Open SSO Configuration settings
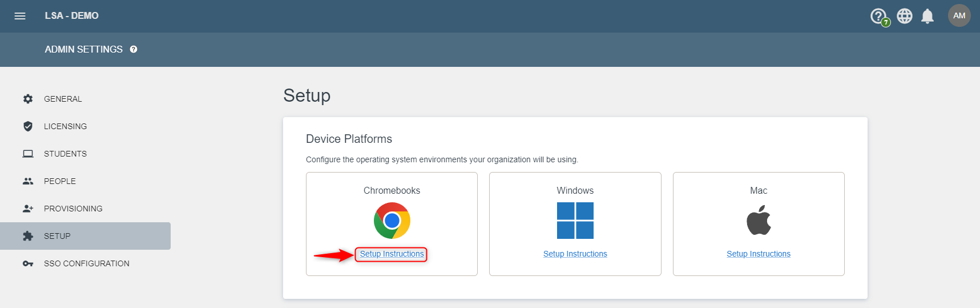 pyautogui.click(x=86, y=263)
